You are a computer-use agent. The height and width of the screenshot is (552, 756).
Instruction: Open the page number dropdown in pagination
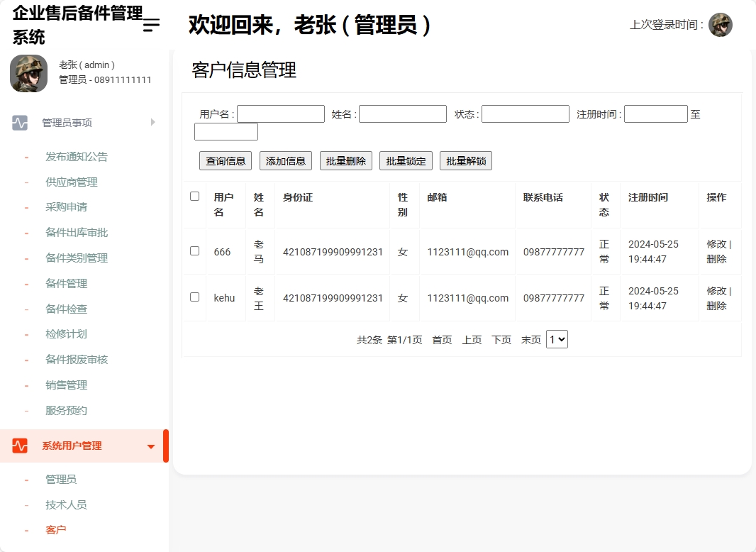point(557,339)
